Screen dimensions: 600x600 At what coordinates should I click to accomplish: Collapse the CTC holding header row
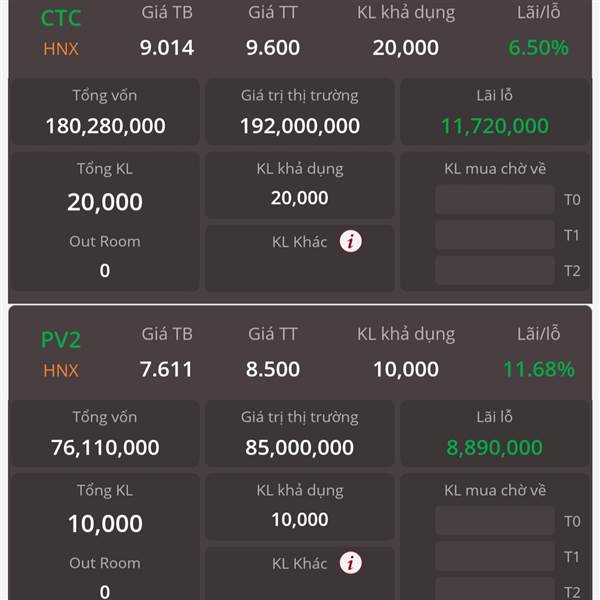(300, 36)
